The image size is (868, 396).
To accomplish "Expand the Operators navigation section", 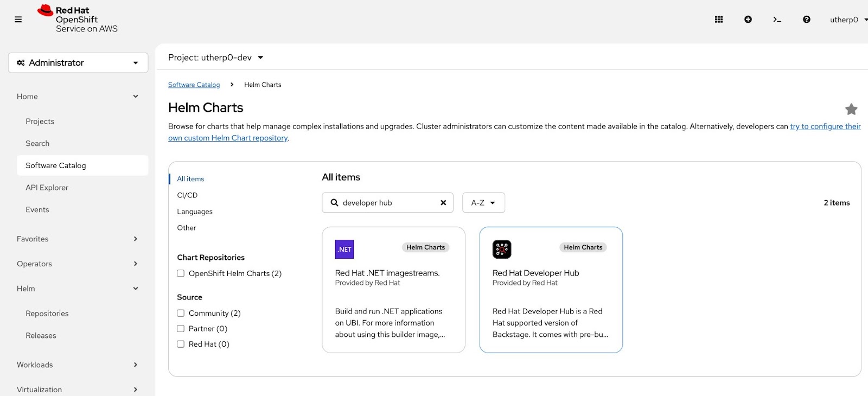I will (x=78, y=264).
